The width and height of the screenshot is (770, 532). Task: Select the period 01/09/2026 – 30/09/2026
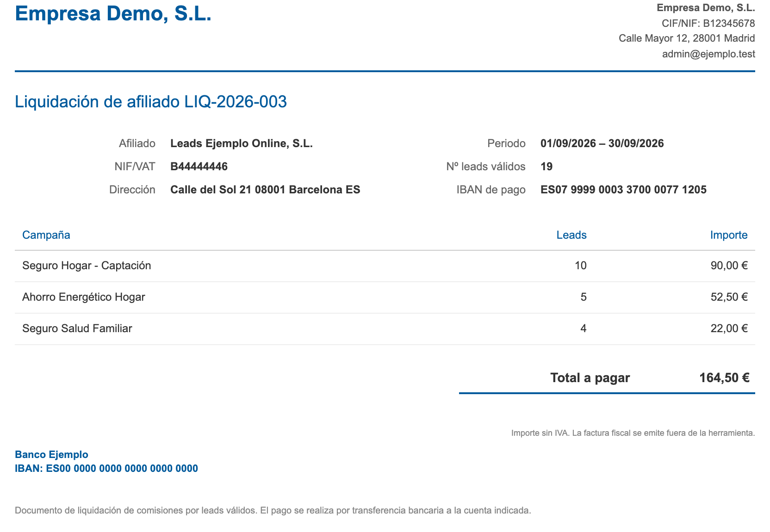602,143
